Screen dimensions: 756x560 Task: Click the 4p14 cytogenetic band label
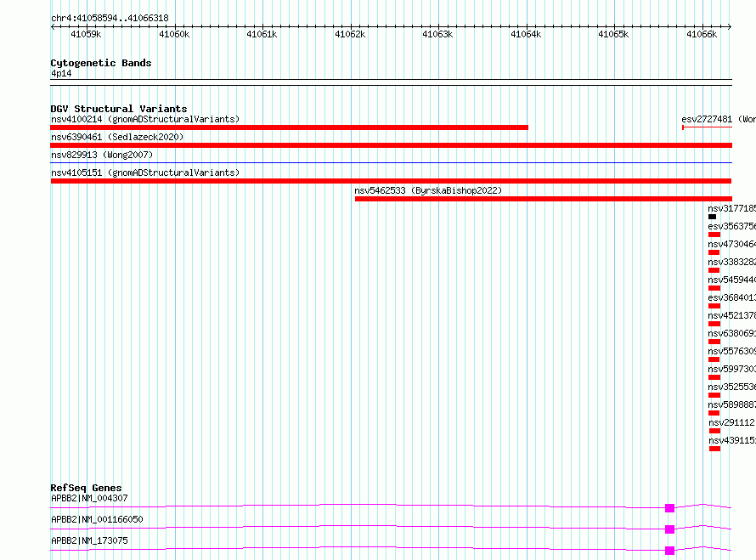point(61,73)
